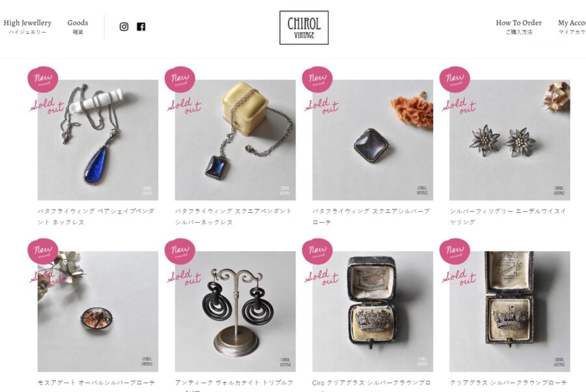
Task: Click Sold out label on square brooch
Action: [322, 105]
